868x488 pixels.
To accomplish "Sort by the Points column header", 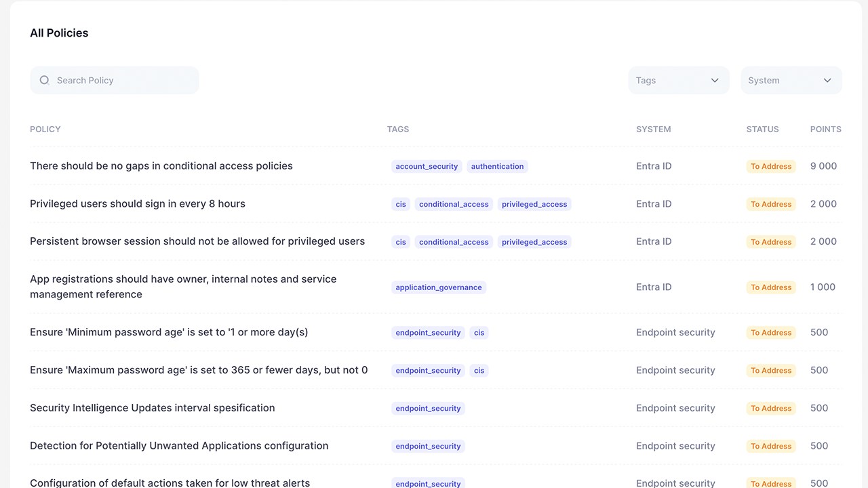I will coord(825,129).
